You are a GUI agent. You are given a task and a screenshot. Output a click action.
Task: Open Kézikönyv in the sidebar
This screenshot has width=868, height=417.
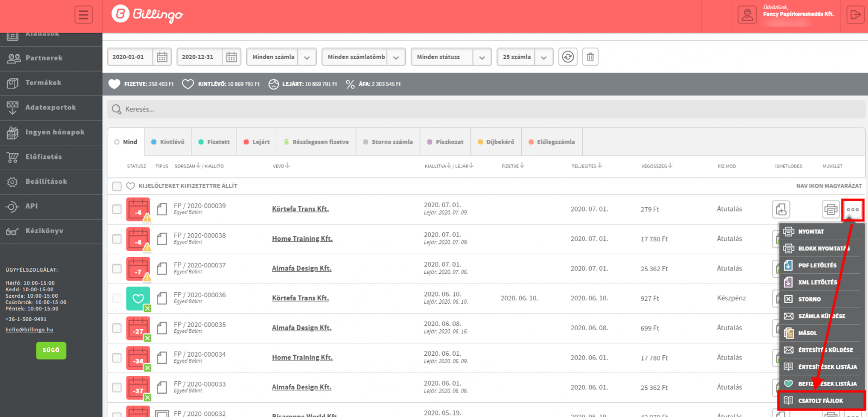click(51, 231)
